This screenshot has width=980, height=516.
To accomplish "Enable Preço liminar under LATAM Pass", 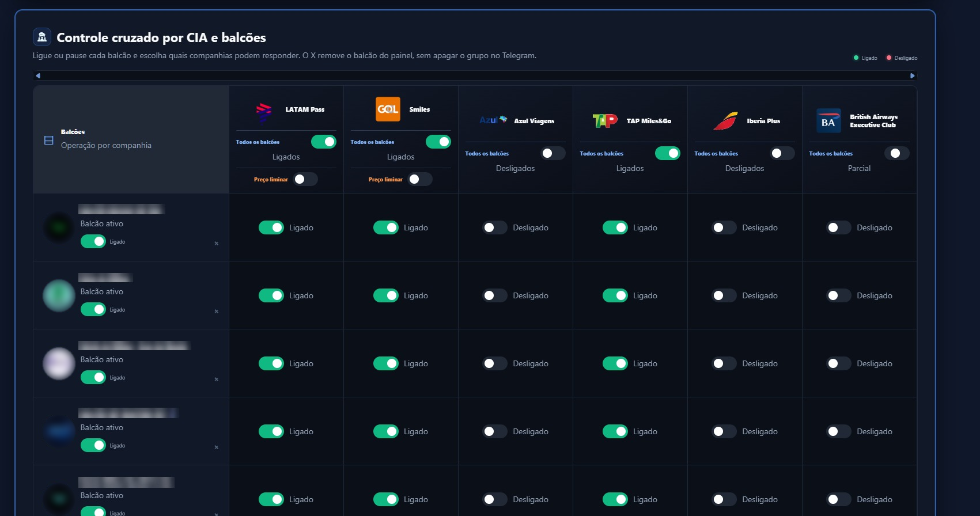I will click(x=305, y=179).
